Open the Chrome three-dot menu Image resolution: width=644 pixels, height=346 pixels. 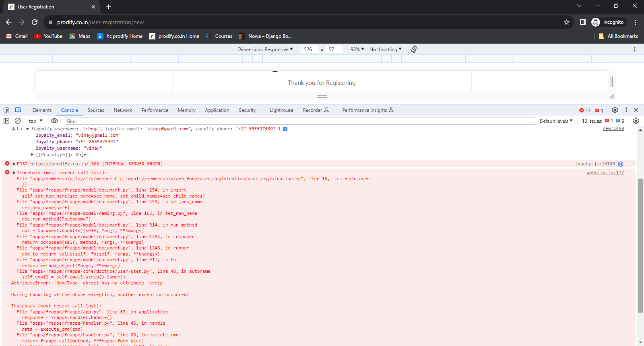click(x=636, y=22)
